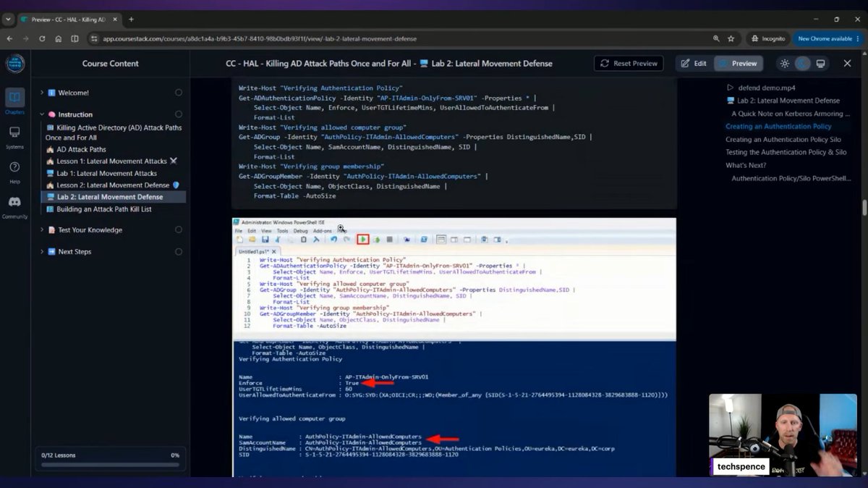Image resolution: width=868 pixels, height=488 pixels.
Task: Open the tab search dropdown arrow
Action: 8,19
